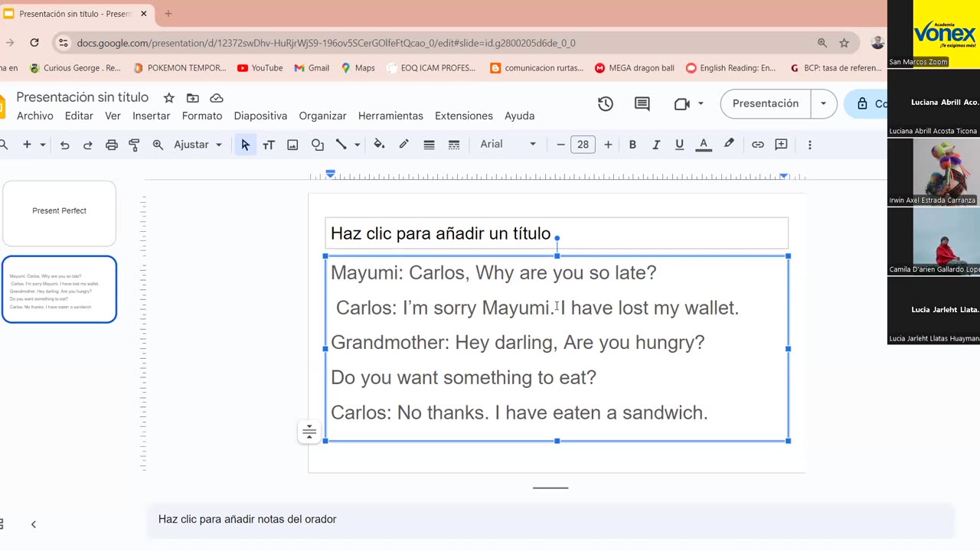This screenshot has width=980, height=551.
Task: Toggle Italic formatting
Action: click(655, 145)
